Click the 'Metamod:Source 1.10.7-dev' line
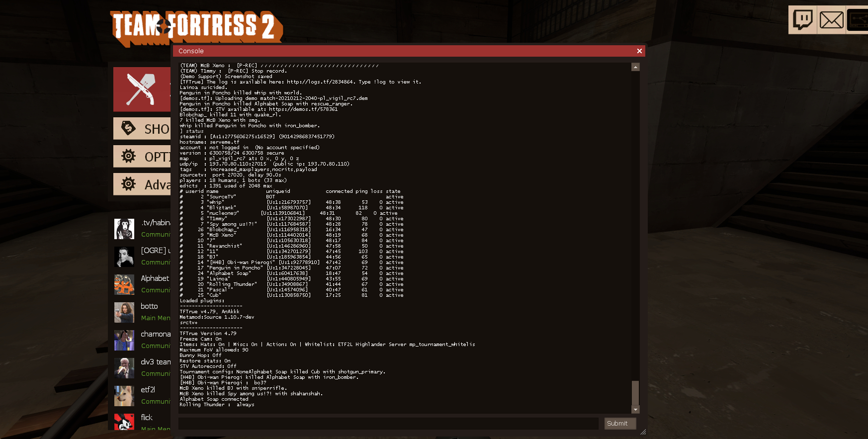This screenshot has width=868, height=439. click(217, 317)
